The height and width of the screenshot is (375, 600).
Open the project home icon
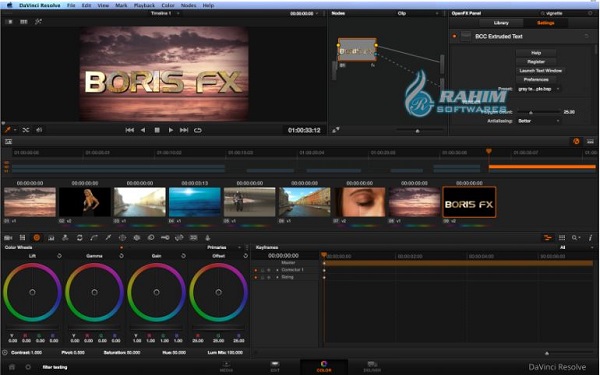[12, 367]
